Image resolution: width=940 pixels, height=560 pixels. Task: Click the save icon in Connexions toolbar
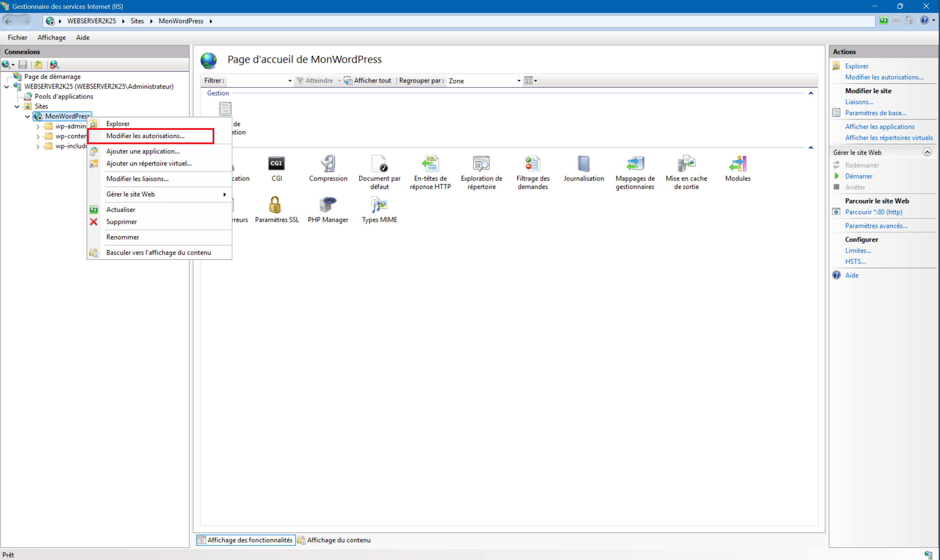(23, 65)
